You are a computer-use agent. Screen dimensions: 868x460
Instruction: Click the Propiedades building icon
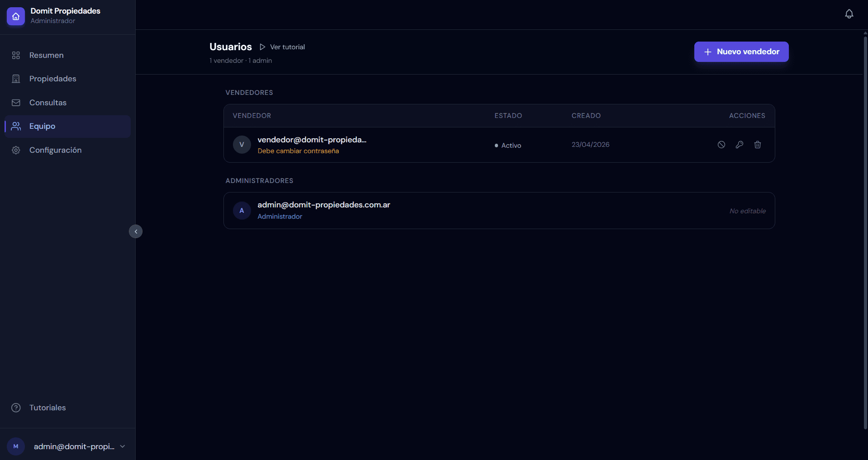(x=16, y=79)
